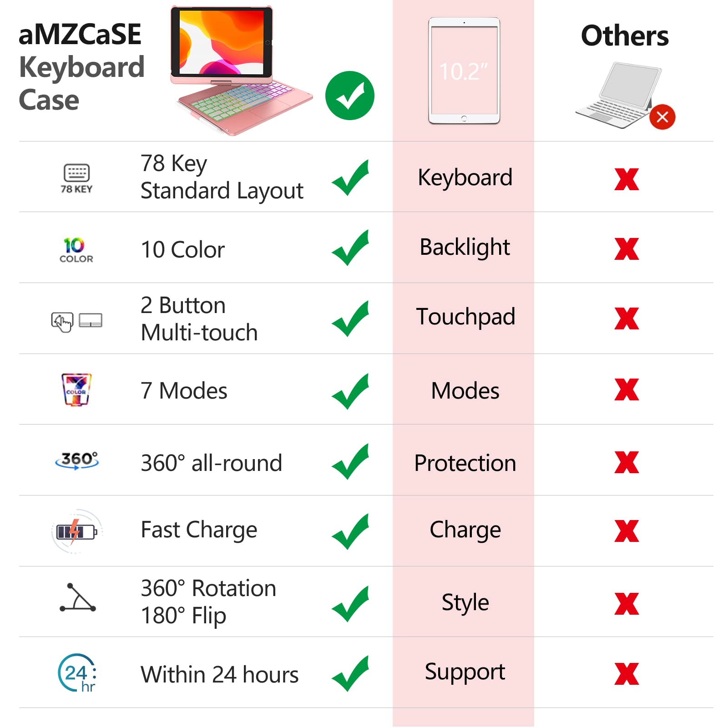728x728 pixels.
Task: Click the green circle checkmark badge
Action: click(x=349, y=96)
